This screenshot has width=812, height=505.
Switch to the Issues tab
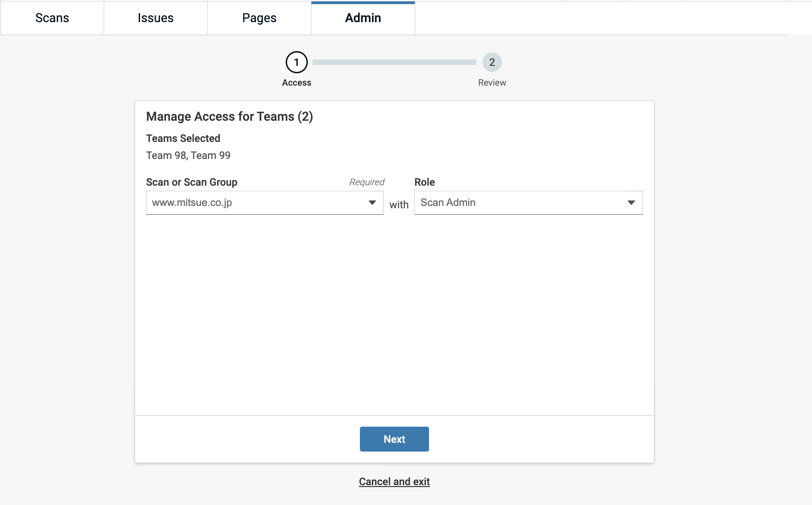click(x=155, y=18)
